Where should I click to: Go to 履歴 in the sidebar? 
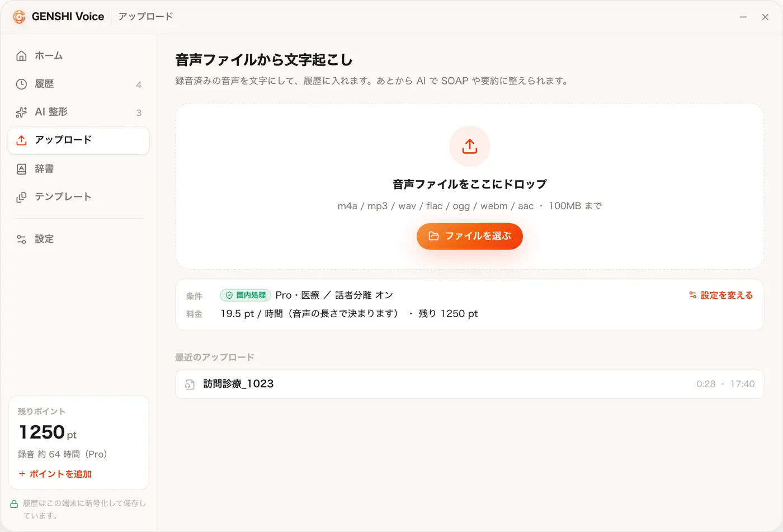pyautogui.click(x=78, y=84)
